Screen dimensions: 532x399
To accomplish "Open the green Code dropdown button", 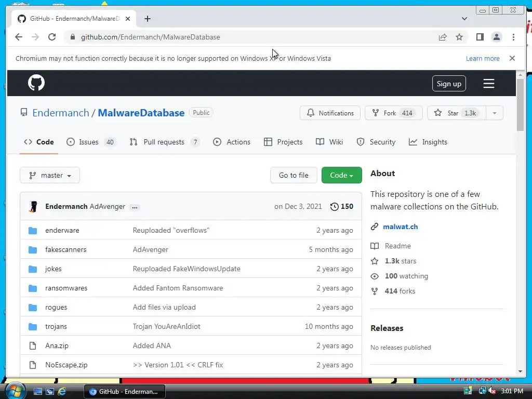I will tap(342, 176).
